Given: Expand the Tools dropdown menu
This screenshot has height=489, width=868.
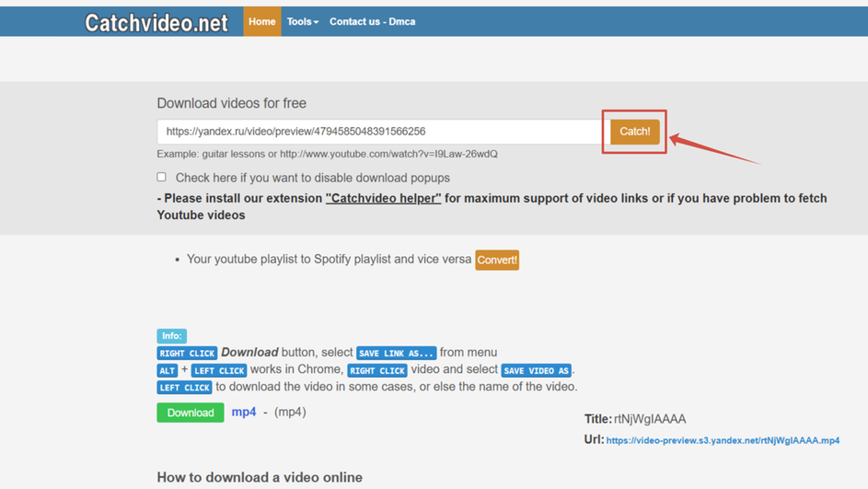Looking at the screenshot, I should point(302,21).
